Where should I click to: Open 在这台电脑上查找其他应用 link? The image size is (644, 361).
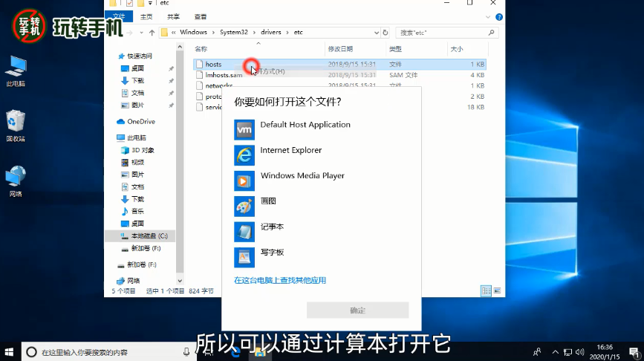[x=280, y=280]
